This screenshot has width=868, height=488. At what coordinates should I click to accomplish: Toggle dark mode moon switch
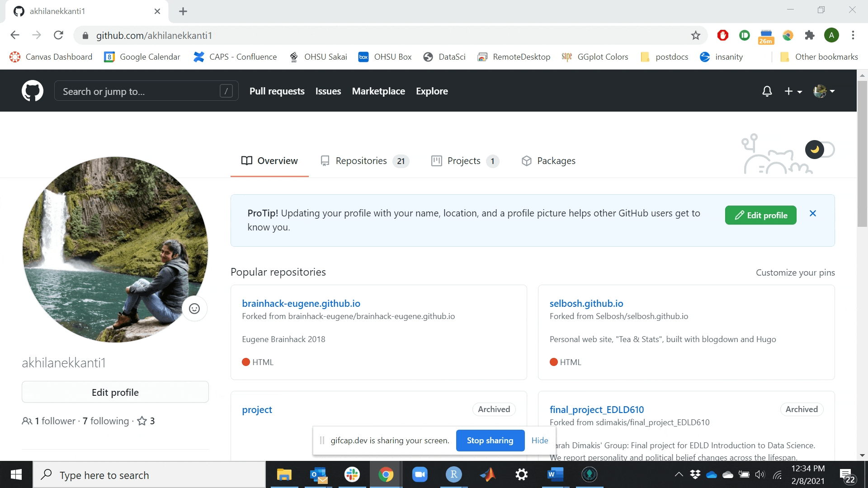[x=819, y=150]
